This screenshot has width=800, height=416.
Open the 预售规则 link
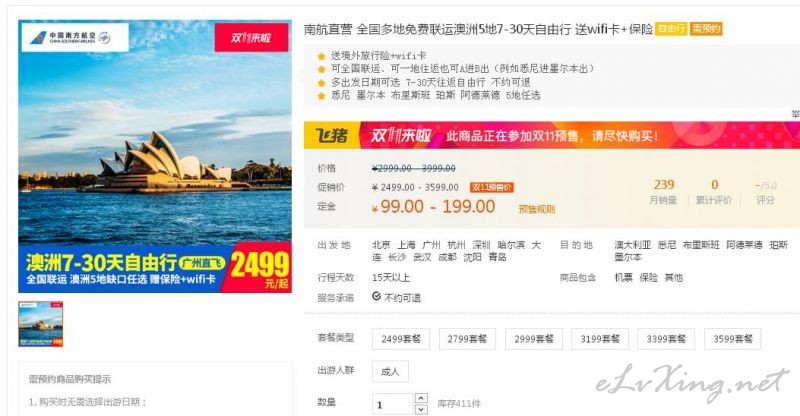[x=537, y=209]
